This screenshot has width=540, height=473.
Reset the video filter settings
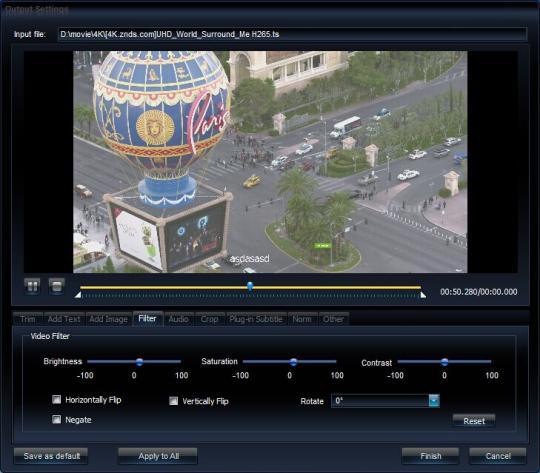[x=474, y=421]
